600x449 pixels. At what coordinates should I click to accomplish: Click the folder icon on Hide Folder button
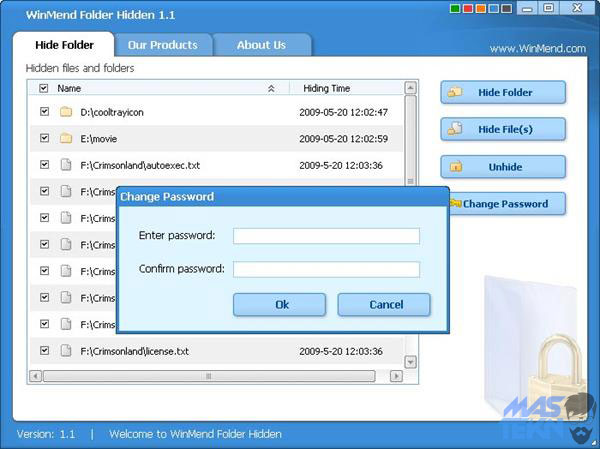tap(455, 92)
